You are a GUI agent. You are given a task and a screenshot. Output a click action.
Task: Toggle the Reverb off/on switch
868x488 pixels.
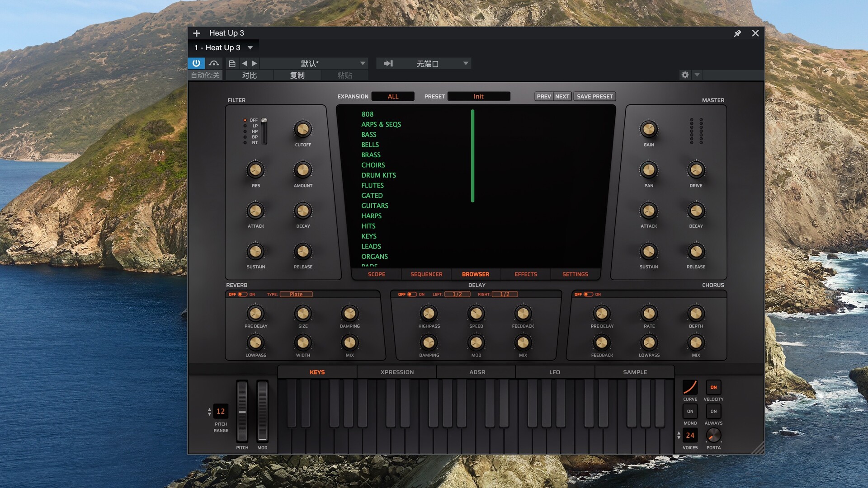click(x=242, y=294)
